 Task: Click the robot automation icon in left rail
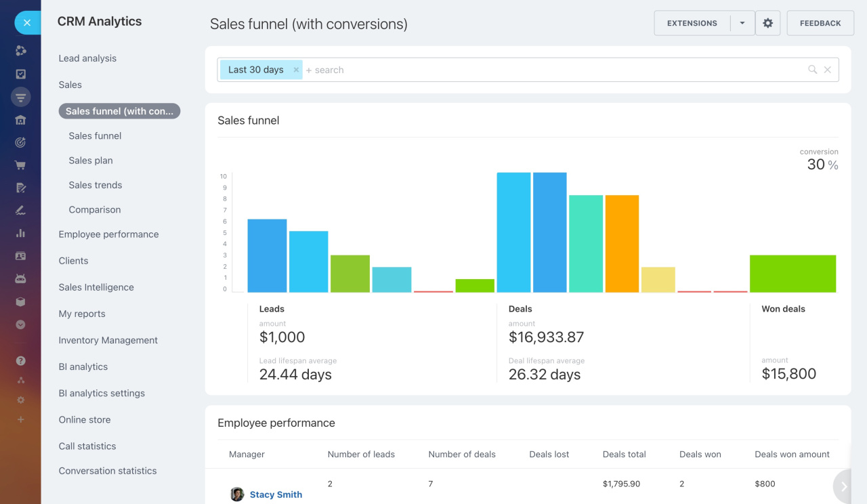[x=20, y=278]
